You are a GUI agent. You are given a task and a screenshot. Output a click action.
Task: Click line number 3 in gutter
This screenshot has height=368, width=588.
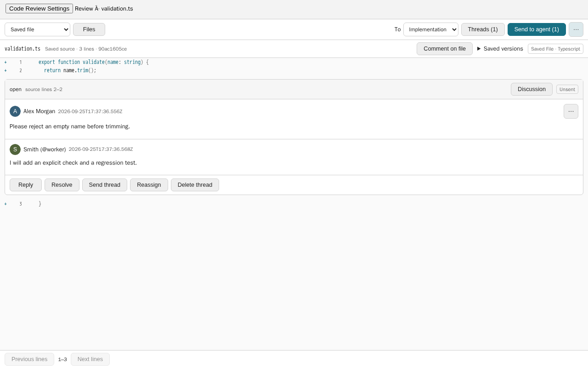pyautogui.click(x=21, y=204)
